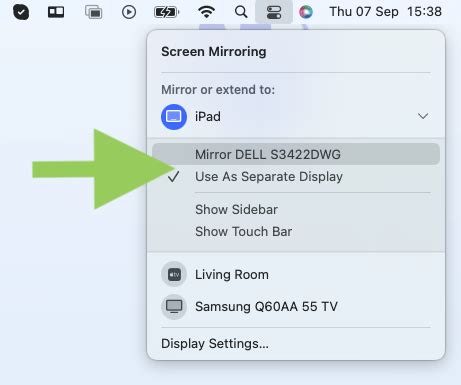Open the date and time clock

tap(386, 12)
